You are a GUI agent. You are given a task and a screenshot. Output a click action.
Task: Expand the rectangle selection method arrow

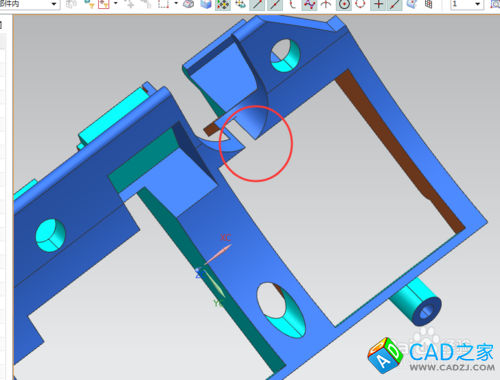coord(176,4)
